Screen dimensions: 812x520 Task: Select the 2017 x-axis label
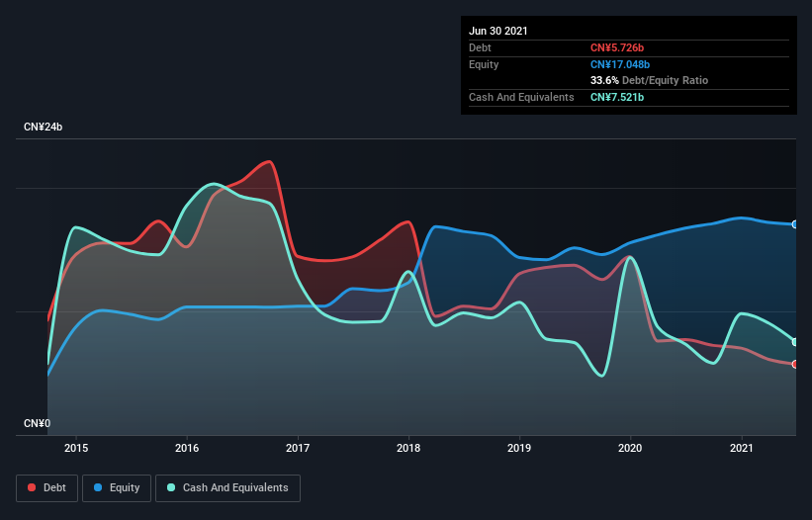(x=298, y=448)
